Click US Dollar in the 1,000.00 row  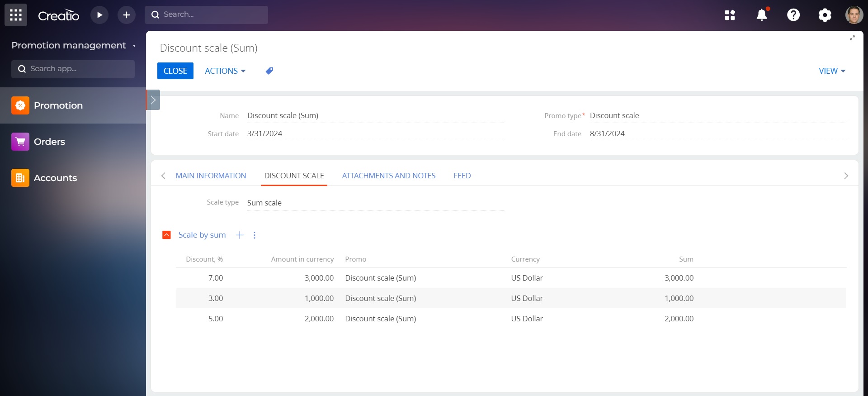[x=527, y=298]
